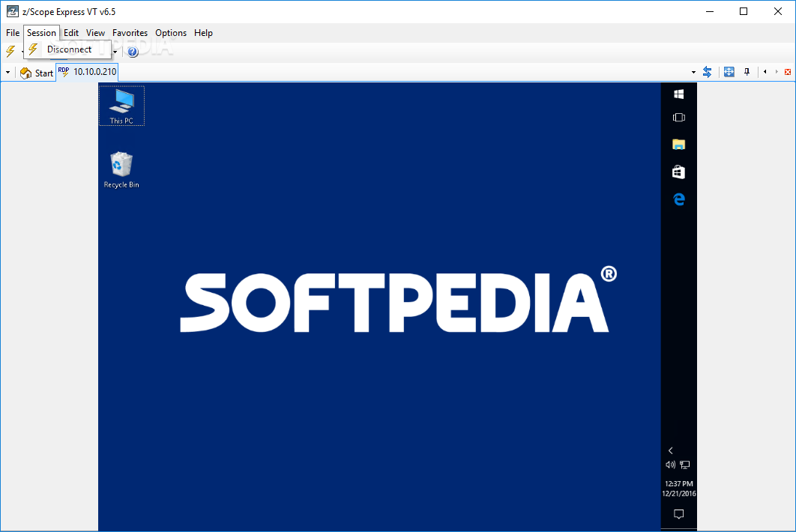Screen dimensions: 796x532
Task: Open the File menu
Action: click(x=13, y=32)
